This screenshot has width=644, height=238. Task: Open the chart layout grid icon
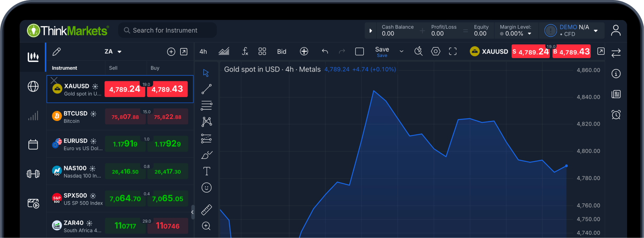coord(262,52)
